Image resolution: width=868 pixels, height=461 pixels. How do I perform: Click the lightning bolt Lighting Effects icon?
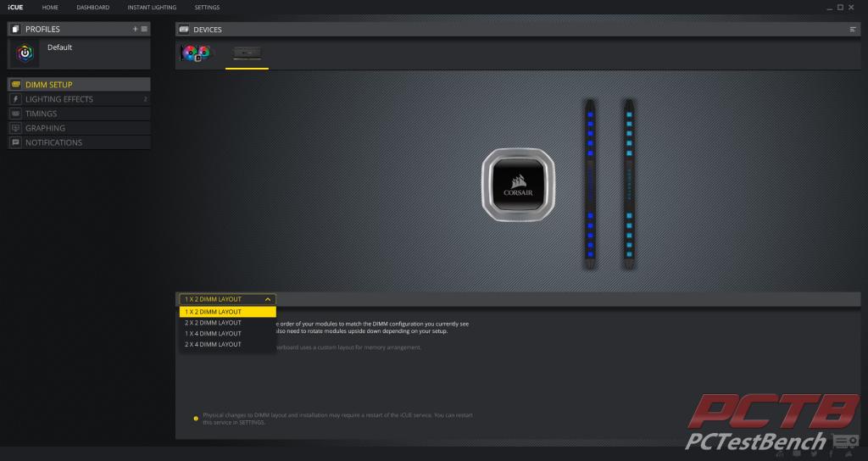(15, 99)
